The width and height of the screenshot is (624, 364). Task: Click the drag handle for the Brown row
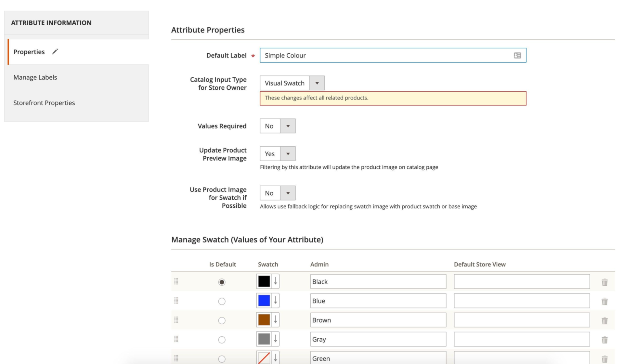176,320
